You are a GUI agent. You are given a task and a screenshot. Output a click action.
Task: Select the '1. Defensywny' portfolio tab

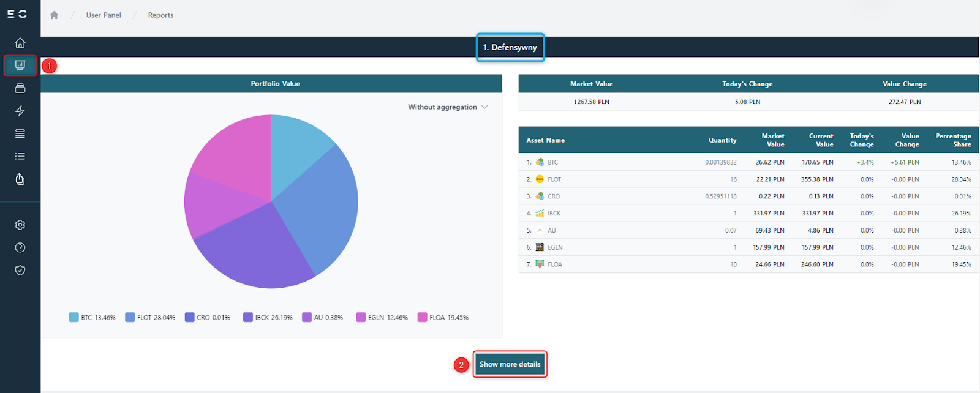(510, 47)
